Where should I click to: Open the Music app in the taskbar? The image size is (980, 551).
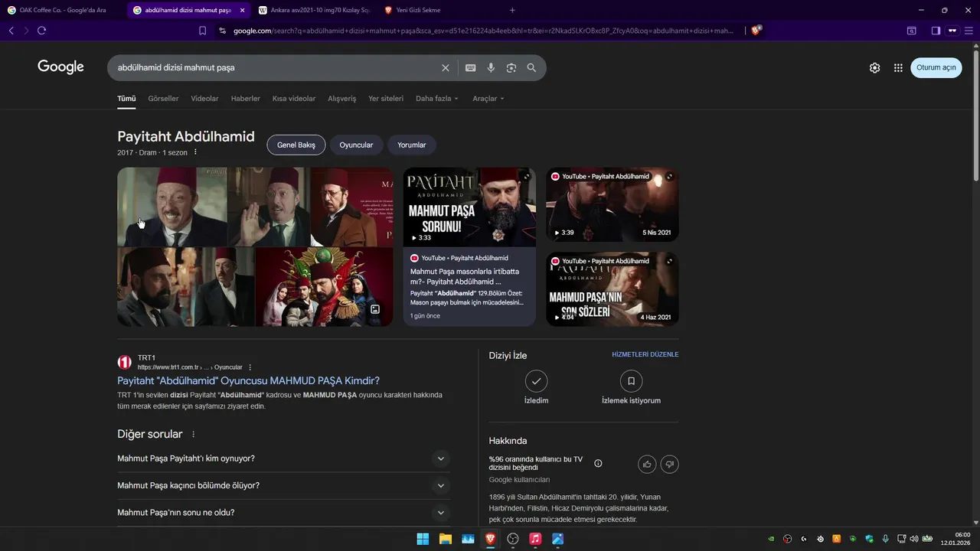(x=535, y=539)
